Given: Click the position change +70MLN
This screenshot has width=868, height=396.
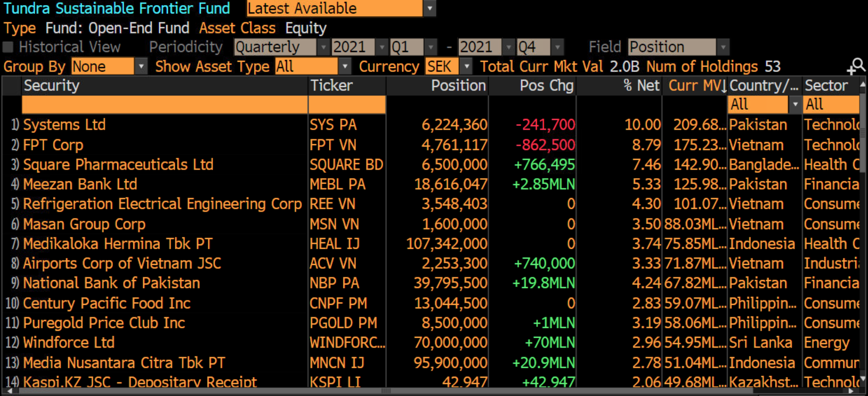Looking at the screenshot, I should click(550, 343).
